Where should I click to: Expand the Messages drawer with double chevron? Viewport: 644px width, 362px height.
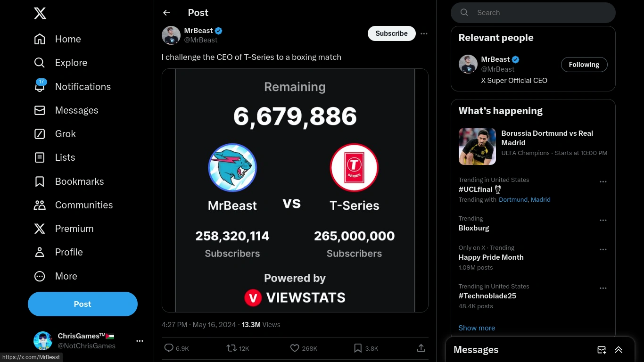(x=619, y=350)
